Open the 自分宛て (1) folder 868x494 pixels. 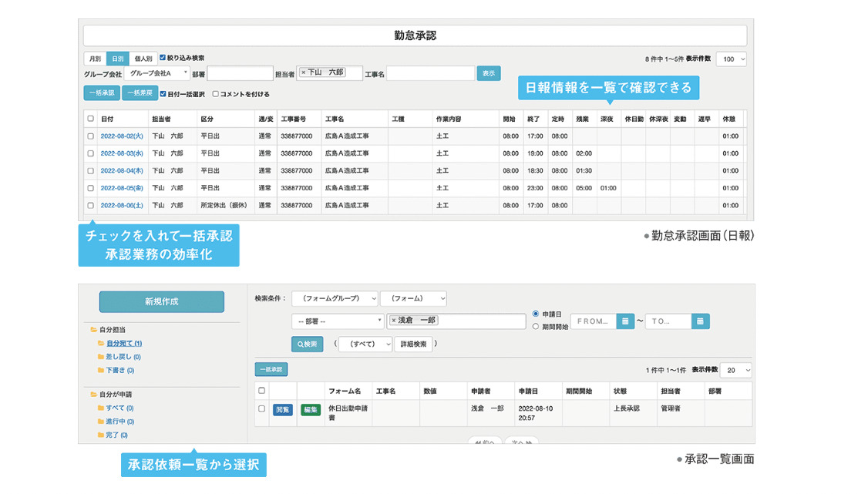coord(124,344)
